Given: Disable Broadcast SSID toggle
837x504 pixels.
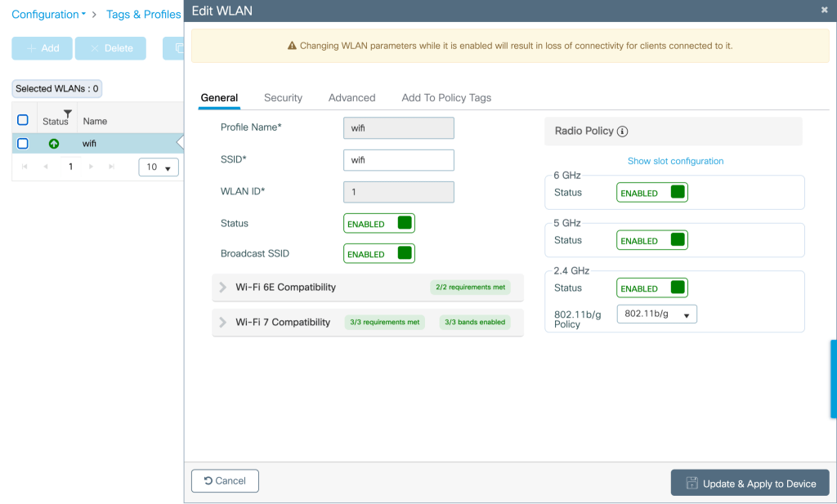Looking at the screenshot, I should point(379,254).
